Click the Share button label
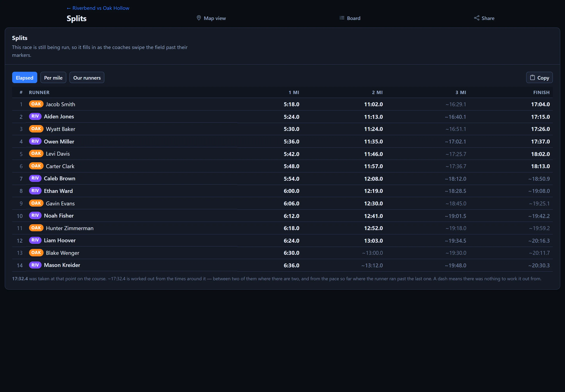This screenshot has width=565, height=392. click(x=488, y=18)
